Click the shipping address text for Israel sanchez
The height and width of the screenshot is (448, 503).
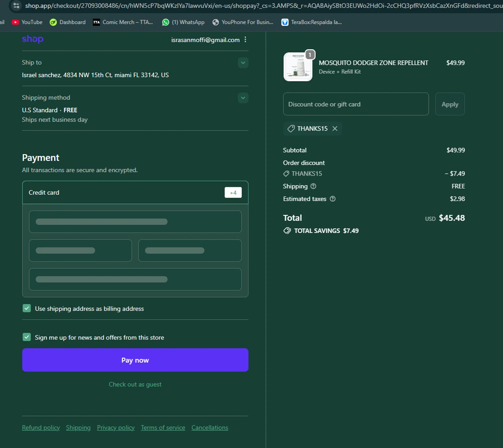click(x=95, y=75)
